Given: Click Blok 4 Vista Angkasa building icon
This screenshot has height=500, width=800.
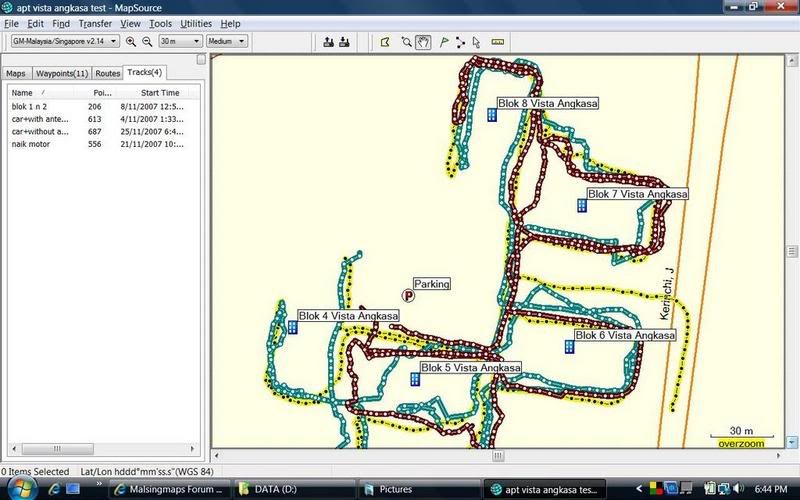Looking at the screenshot, I should pos(292,327).
